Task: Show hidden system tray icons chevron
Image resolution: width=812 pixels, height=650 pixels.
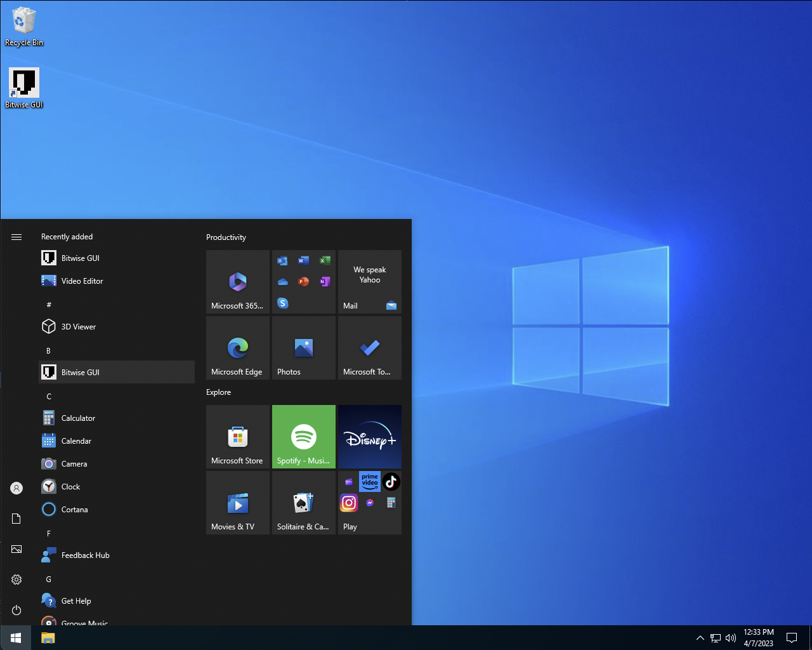Action: 700,638
